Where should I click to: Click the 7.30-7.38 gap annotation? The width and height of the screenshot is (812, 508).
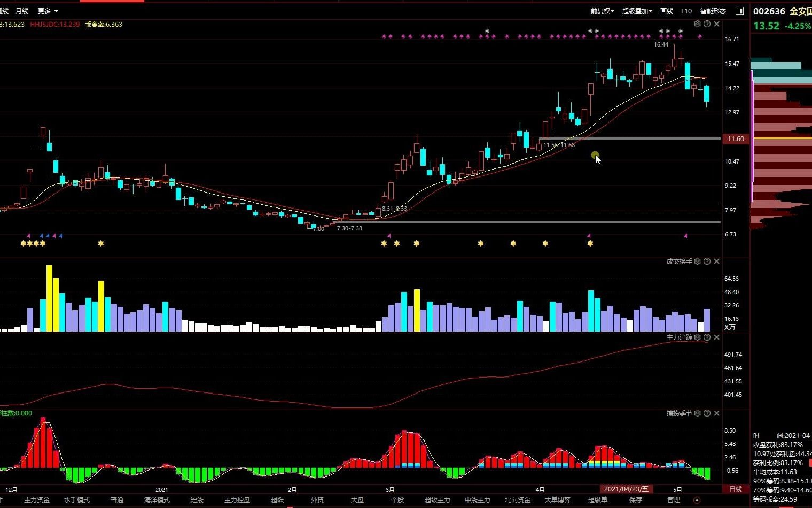pyautogui.click(x=349, y=228)
